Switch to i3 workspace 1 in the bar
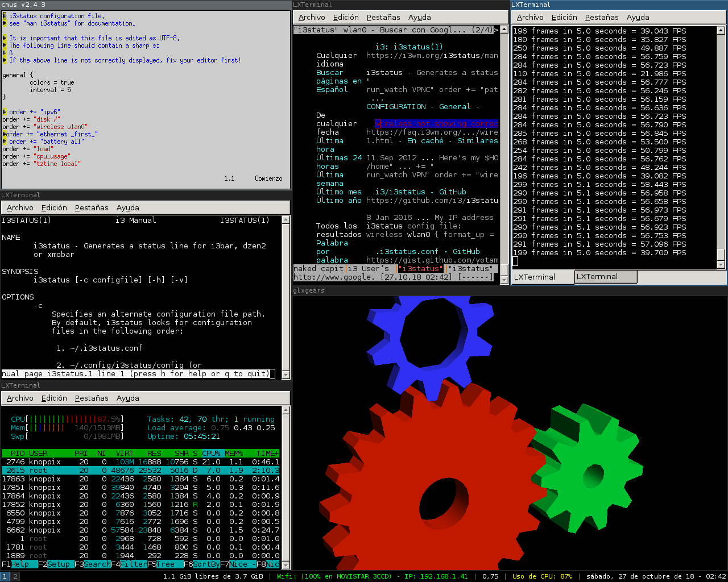The image size is (728, 582). tap(5, 576)
